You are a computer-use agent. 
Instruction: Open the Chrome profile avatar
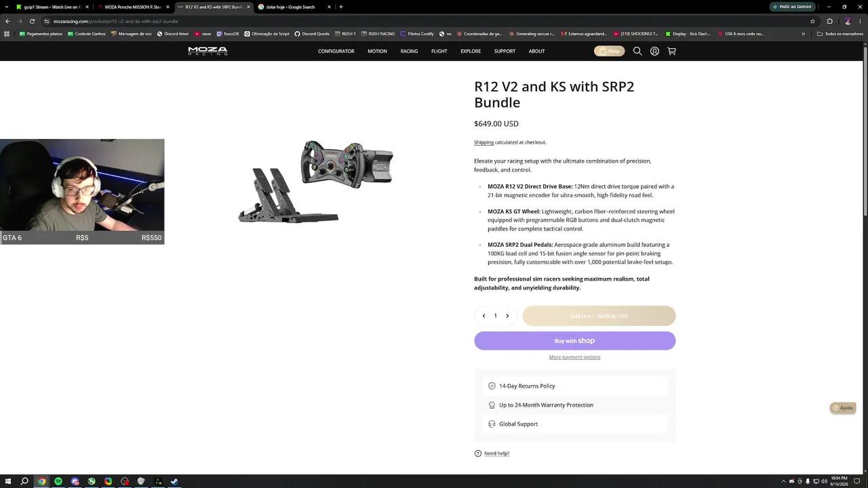click(x=847, y=21)
